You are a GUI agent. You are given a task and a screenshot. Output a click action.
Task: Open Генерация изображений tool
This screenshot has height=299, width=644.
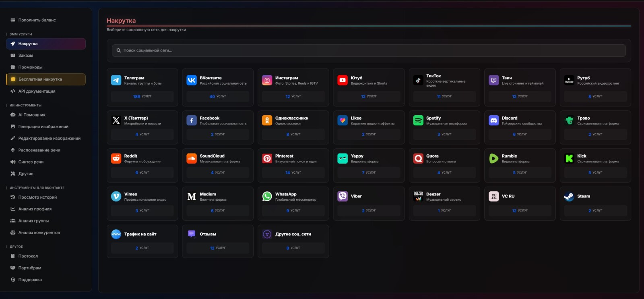pos(43,127)
